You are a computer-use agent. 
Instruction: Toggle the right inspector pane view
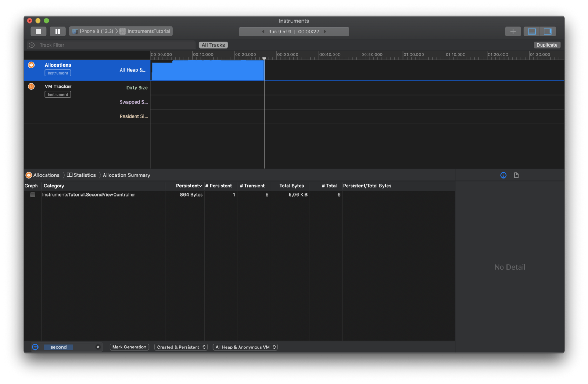click(548, 32)
